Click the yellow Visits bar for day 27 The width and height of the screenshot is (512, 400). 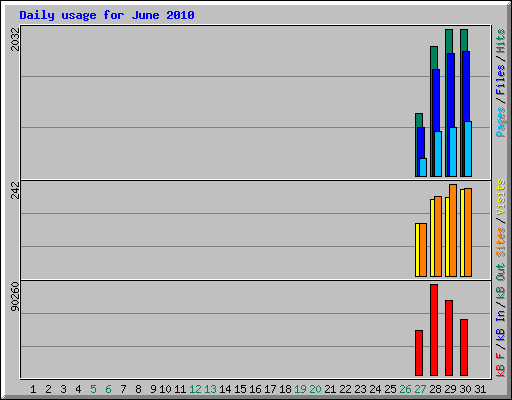417,250
